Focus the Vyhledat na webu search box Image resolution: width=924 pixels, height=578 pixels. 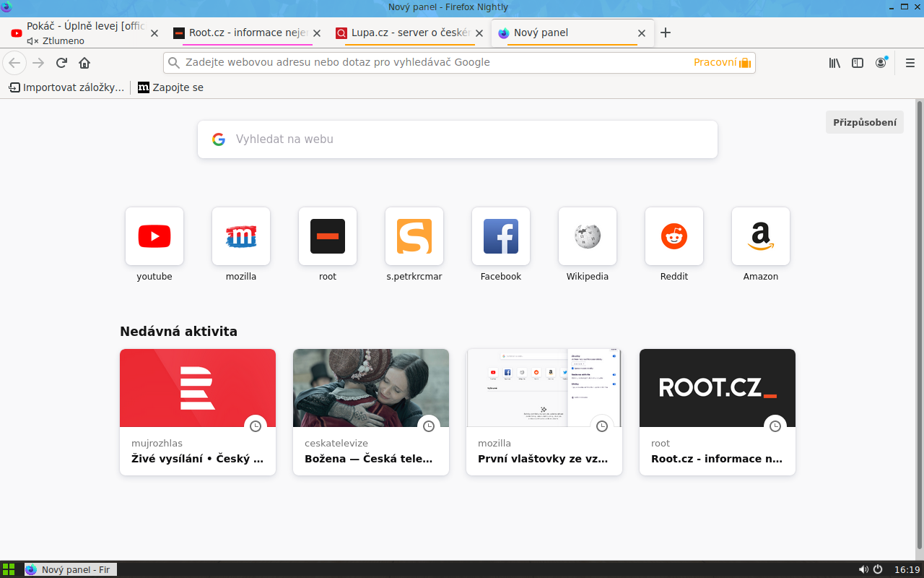coord(458,139)
